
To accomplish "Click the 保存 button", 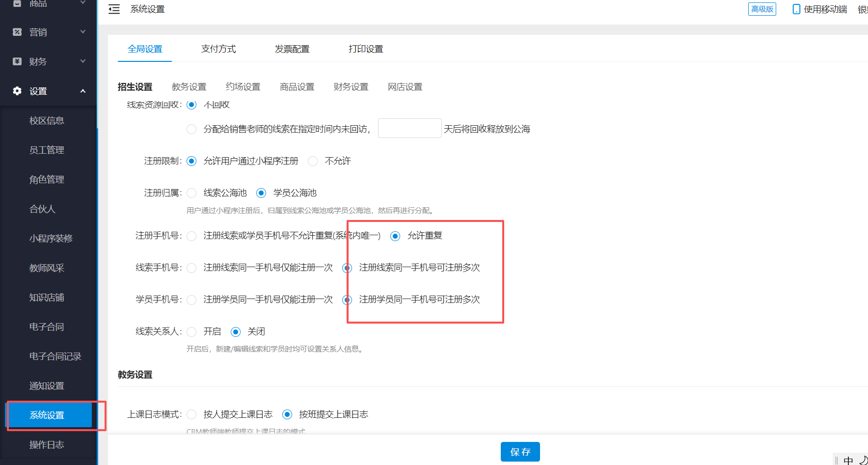I will pos(520,452).
